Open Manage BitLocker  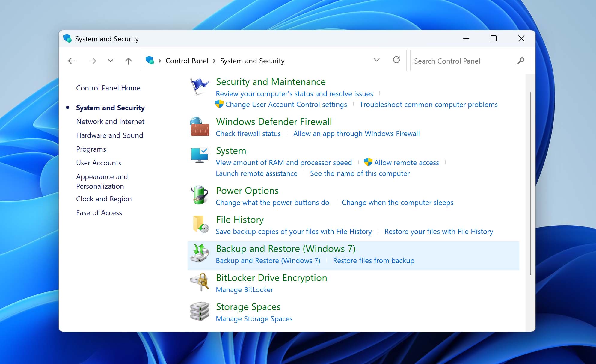point(244,289)
